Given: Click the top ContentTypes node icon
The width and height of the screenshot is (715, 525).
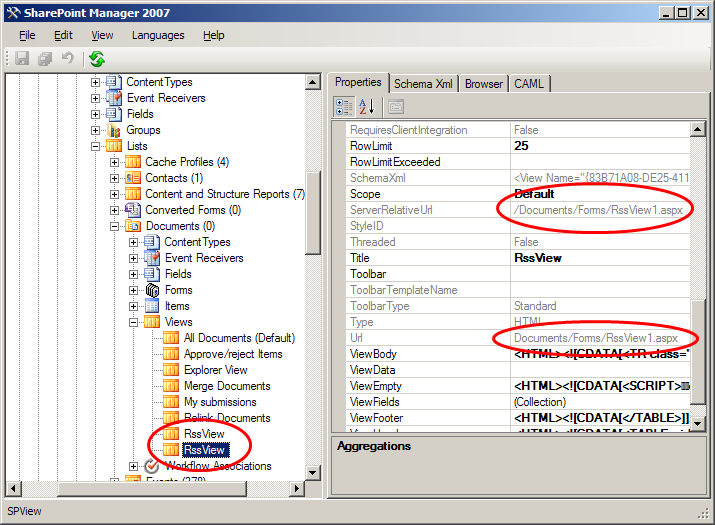Looking at the screenshot, I should 114,82.
